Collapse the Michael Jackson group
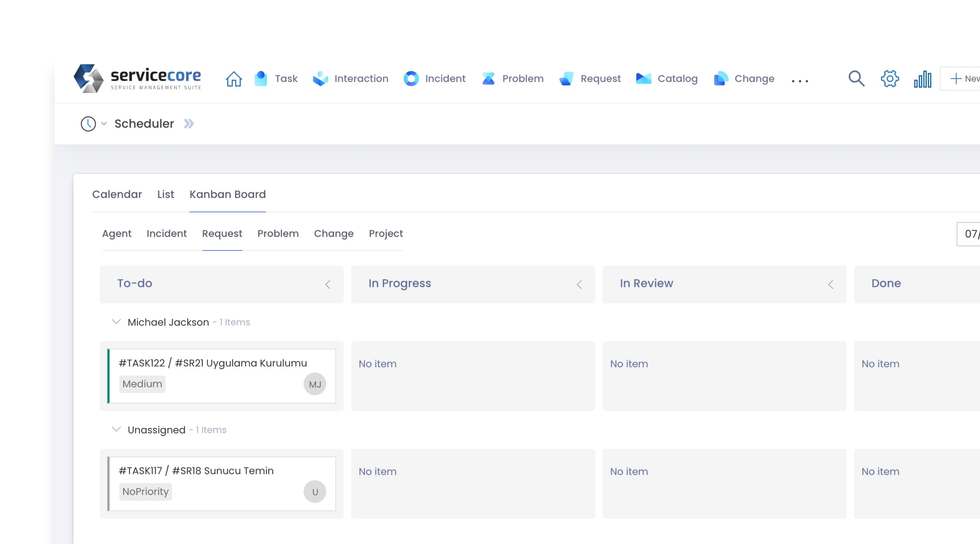This screenshot has width=980, height=544. pyautogui.click(x=116, y=322)
